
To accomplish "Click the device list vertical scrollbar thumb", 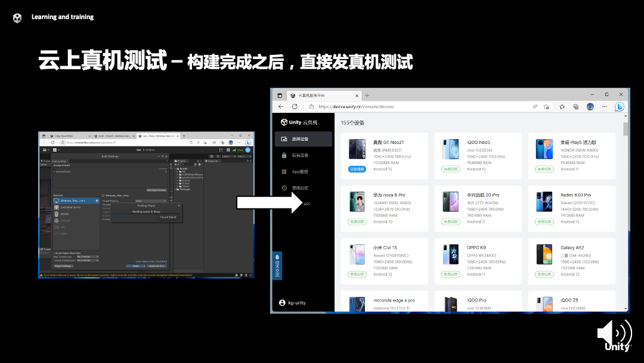I will pyautogui.click(x=626, y=129).
